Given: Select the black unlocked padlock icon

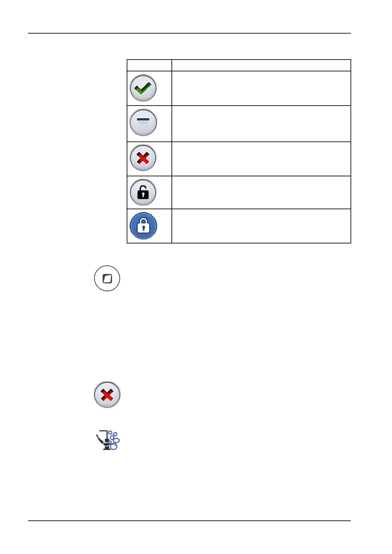Looking at the screenshot, I should pyautogui.click(x=143, y=192).
